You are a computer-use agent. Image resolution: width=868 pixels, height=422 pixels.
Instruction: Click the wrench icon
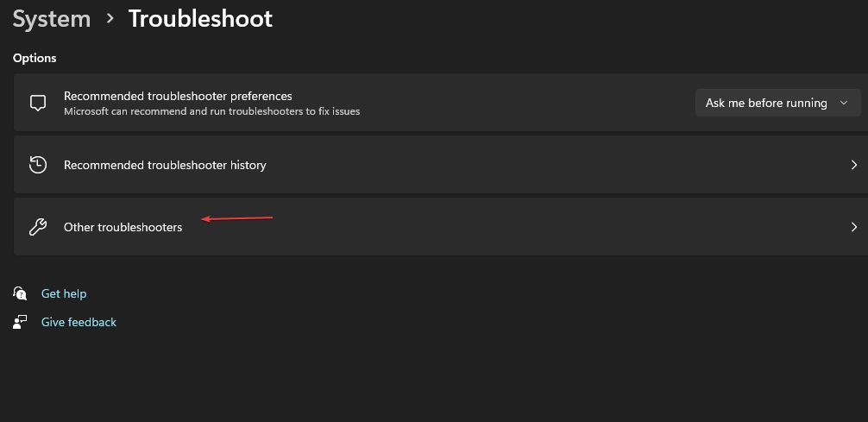click(38, 227)
